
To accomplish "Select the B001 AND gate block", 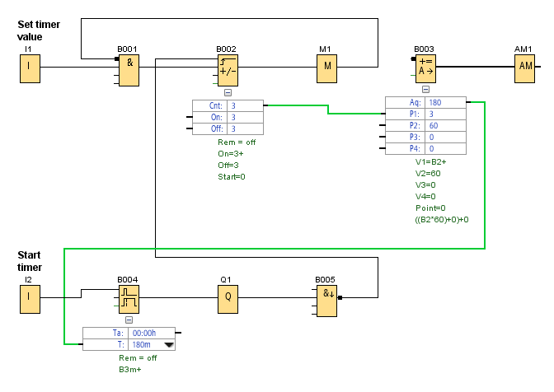I will pos(129,70).
